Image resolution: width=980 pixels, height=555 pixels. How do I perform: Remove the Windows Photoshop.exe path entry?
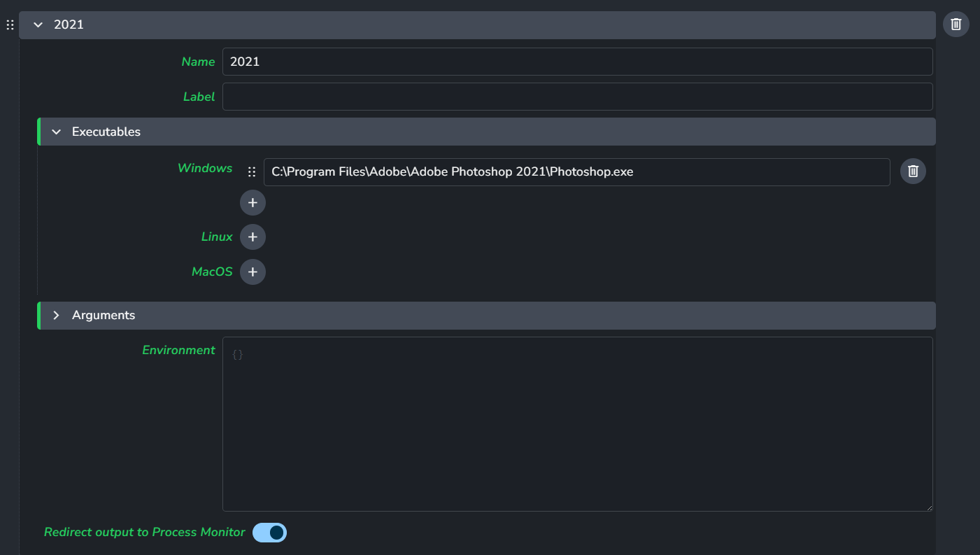coord(913,171)
